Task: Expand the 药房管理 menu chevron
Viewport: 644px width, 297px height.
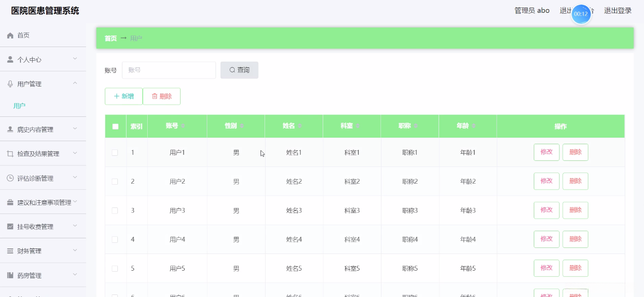Action: tap(75, 275)
